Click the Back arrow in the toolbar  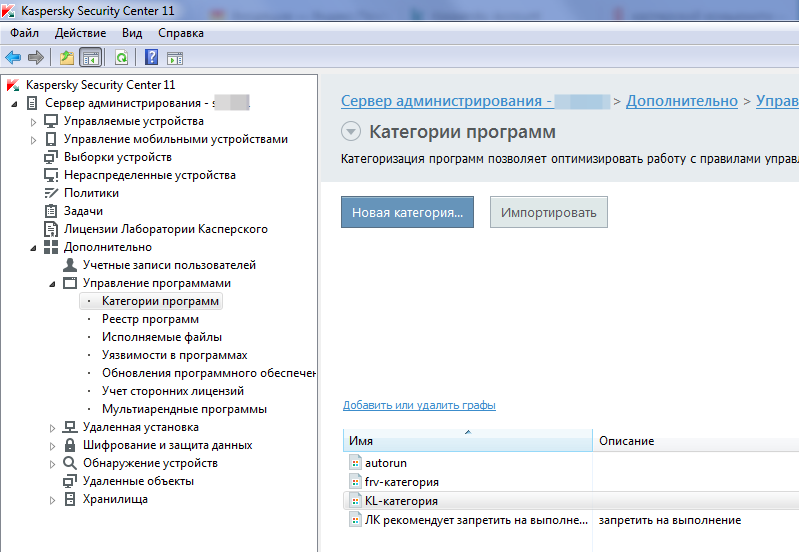click(x=13, y=57)
